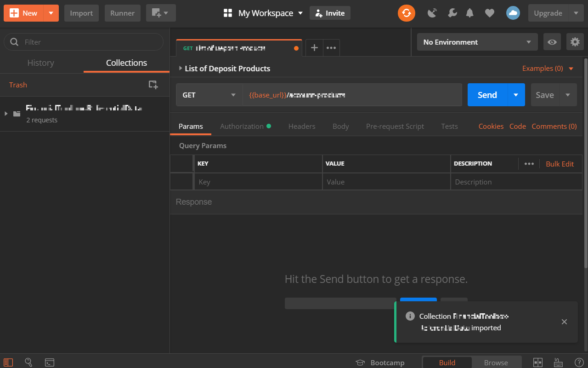Viewport: 588px width, 368px height.
Task: Toggle the sidebar panel icon
Action: tap(8, 362)
